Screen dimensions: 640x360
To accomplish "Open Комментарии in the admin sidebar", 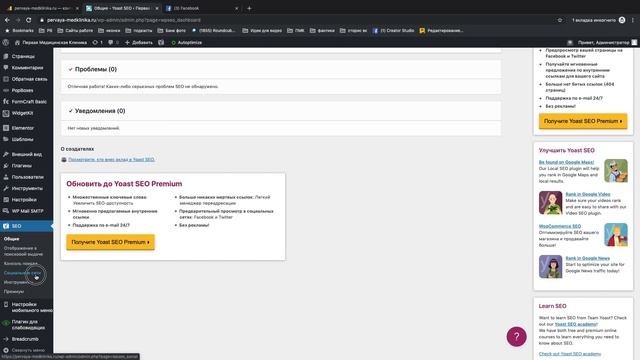I will [x=27, y=68].
